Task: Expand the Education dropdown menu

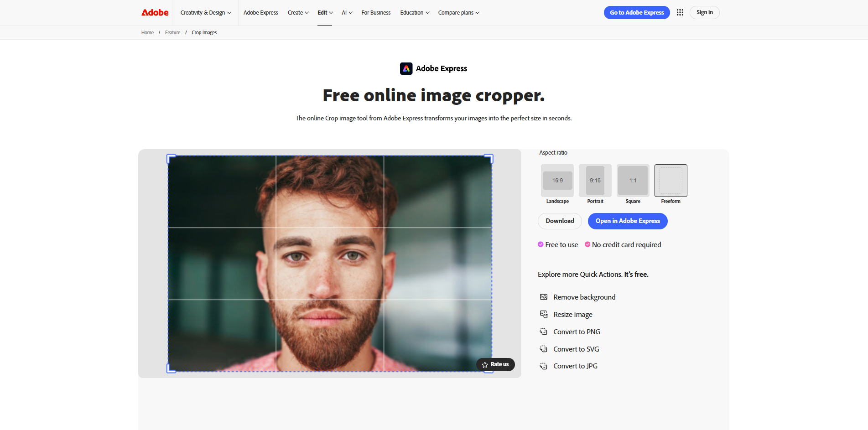Action: 415,13
